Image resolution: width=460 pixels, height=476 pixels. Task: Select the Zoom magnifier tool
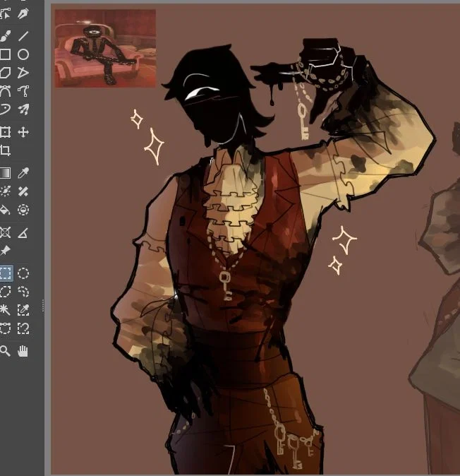point(6,351)
